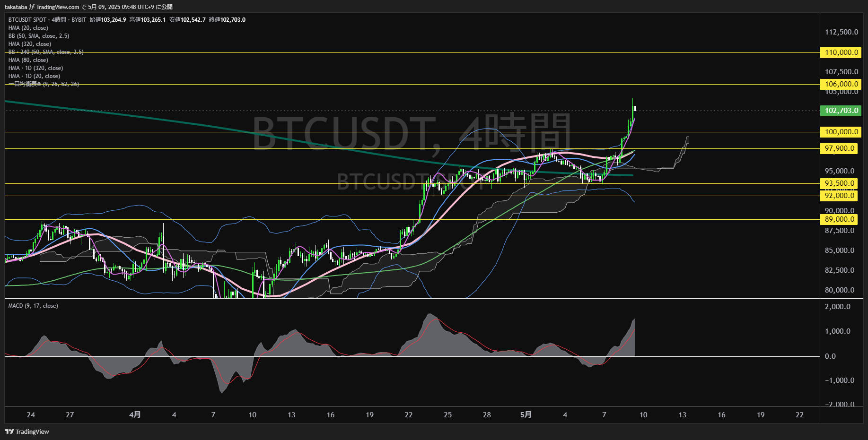
Task: Click 85,000.0 on the price axis
Action: [840, 250]
